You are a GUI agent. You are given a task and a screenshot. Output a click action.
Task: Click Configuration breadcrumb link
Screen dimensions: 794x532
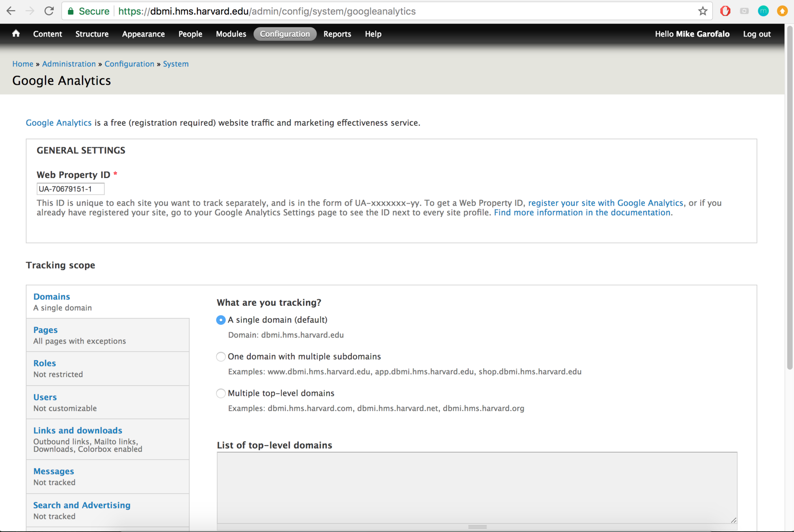[129, 64]
